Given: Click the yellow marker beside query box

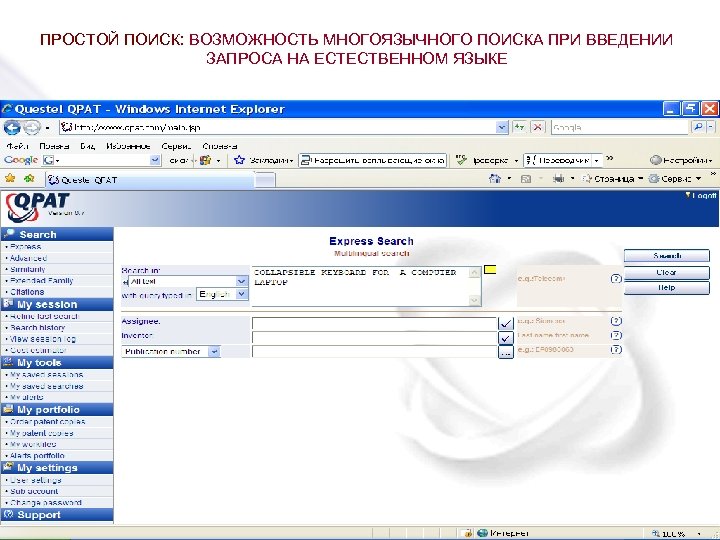Looking at the screenshot, I should (x=490, y=270).
